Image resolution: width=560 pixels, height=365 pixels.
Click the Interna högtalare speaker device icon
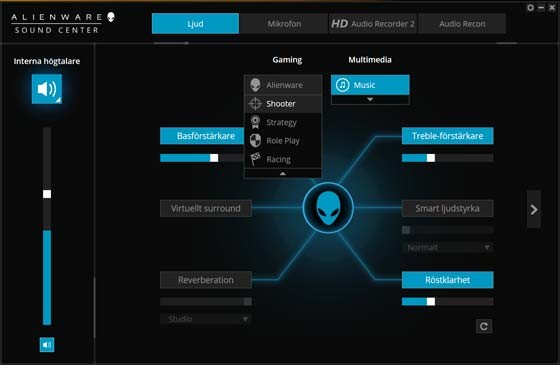[x=47, y=89]
